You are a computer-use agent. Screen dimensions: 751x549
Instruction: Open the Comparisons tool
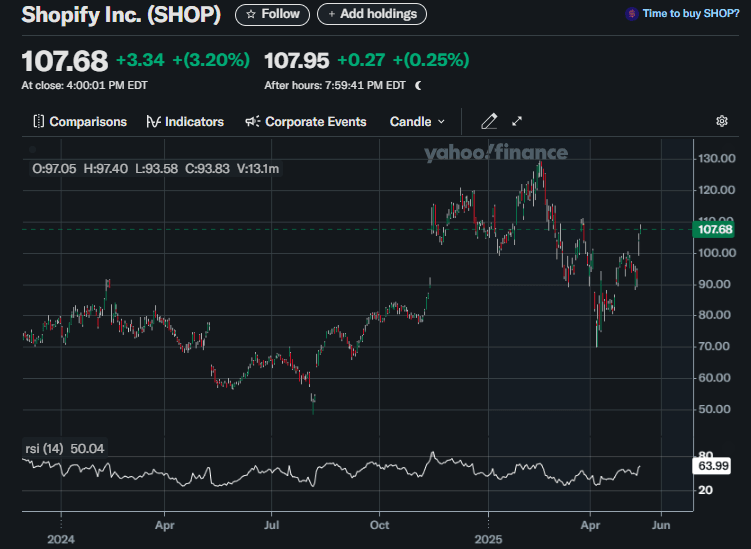[x=80, y=122]
